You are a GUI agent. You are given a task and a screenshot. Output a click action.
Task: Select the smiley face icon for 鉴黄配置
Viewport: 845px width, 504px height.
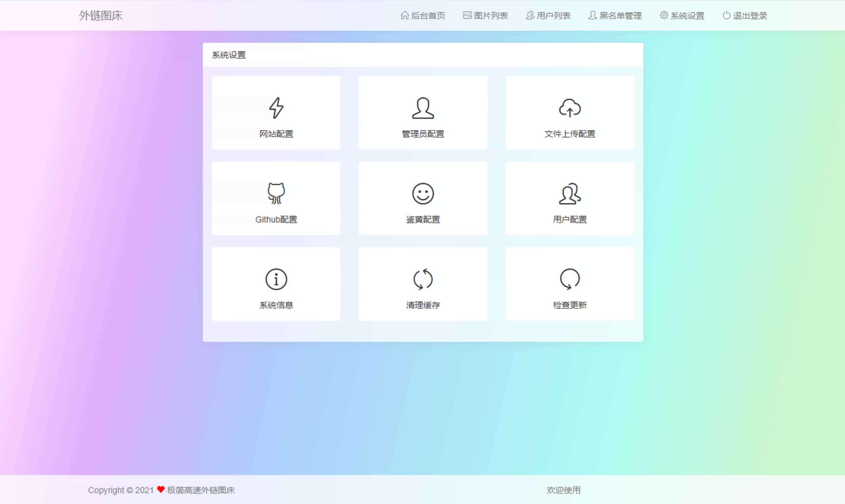coord(423,194)
